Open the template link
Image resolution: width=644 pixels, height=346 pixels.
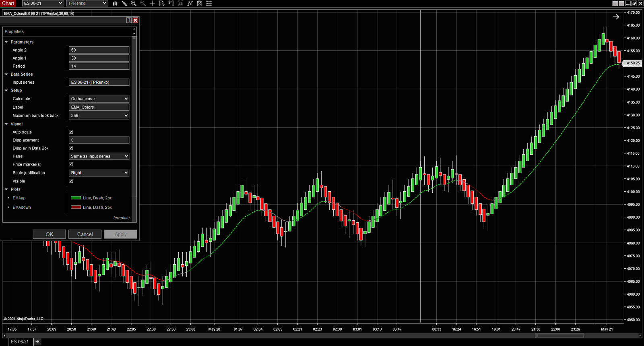(122, 218)
